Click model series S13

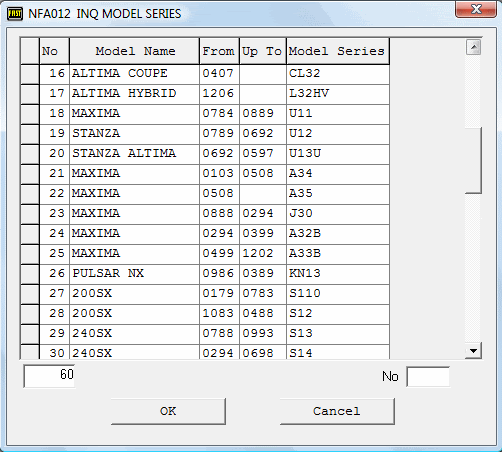pyautogui.click(x=338, y=334)
